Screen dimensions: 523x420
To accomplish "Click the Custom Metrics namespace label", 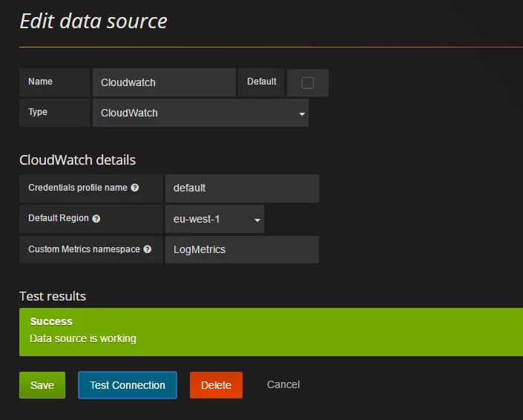I will [84, 249].
